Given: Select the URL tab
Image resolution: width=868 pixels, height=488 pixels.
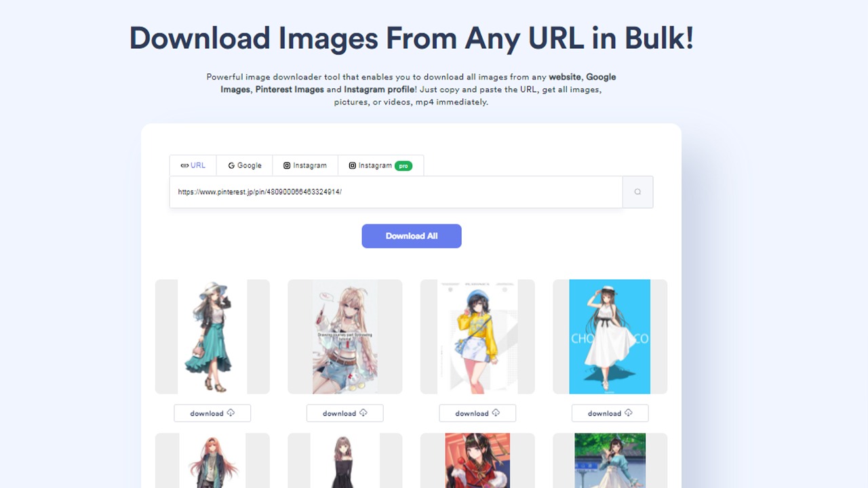Looking at the screenshot, I should pos(193,165).
